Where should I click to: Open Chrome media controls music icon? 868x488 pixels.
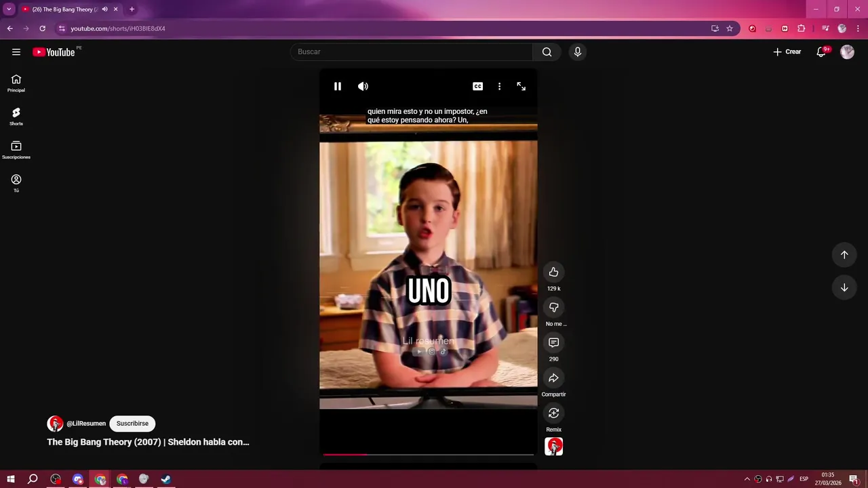(825, 28)
